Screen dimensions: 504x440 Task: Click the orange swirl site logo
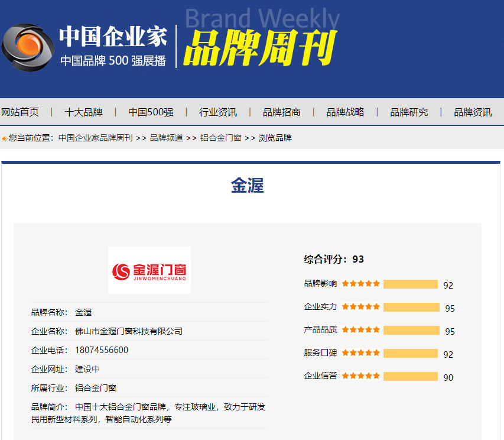(28, 47)
